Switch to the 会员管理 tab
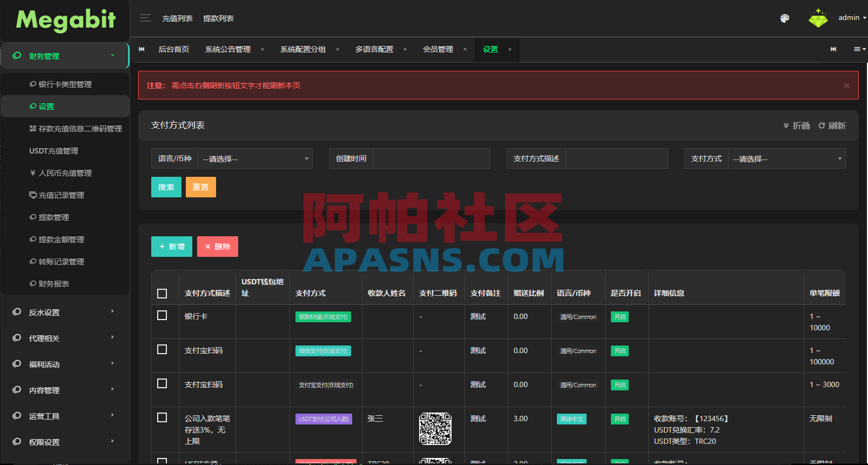Screen dimensions: 868x465 [438, 49]
